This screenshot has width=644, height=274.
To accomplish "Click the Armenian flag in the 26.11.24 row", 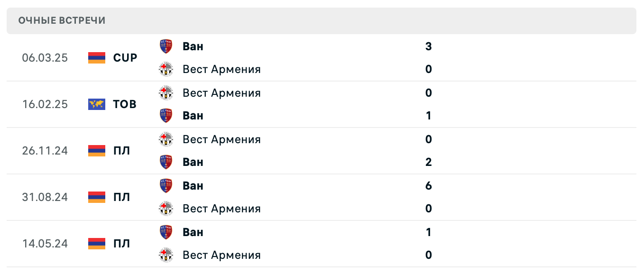I will 96,151.
